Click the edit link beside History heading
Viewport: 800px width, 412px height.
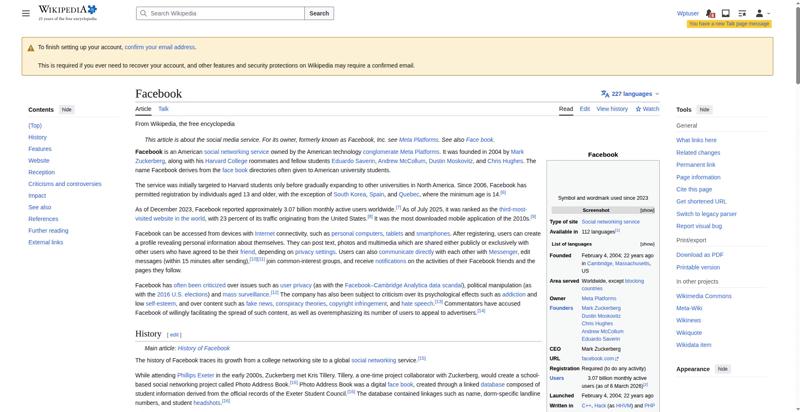(174, 335)
